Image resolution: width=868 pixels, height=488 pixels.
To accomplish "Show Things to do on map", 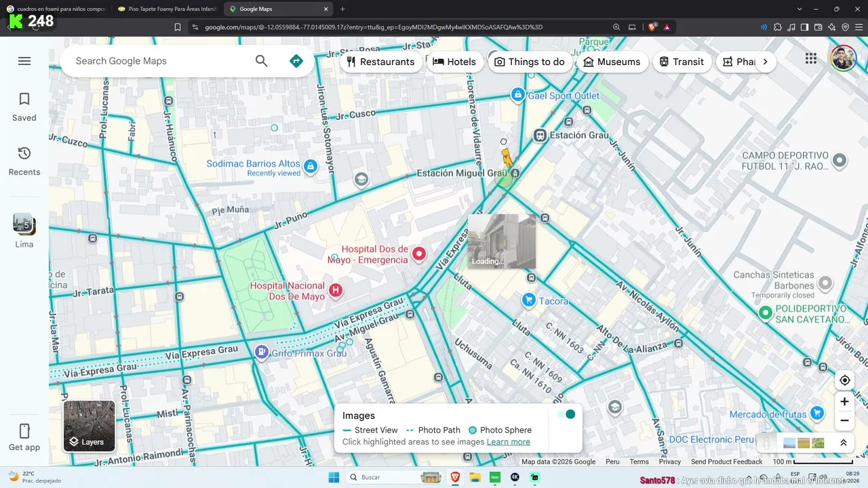I will click(x=529, y=62).
